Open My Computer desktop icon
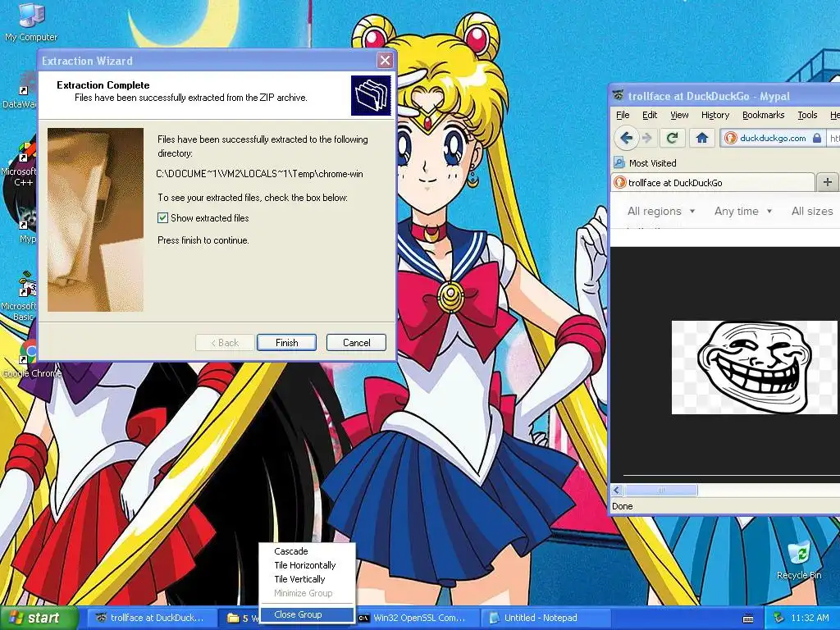This screenshot has height=630, width=840. click(30, 21)
